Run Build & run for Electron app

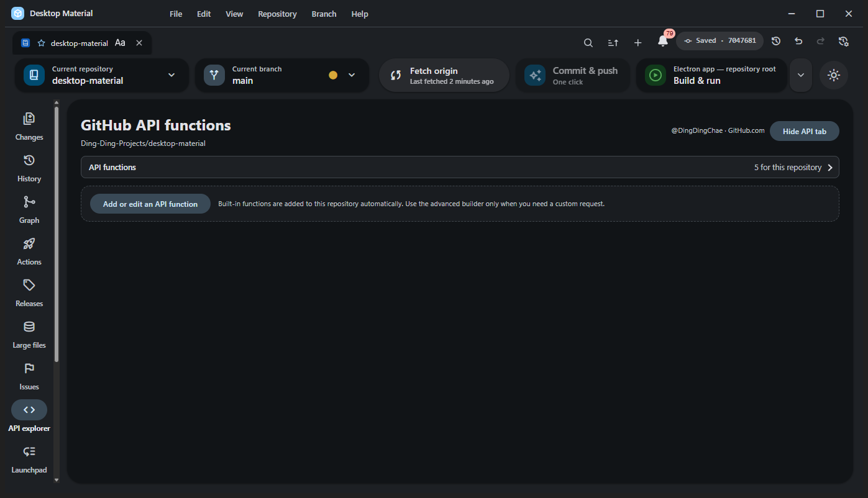[711, 75]
